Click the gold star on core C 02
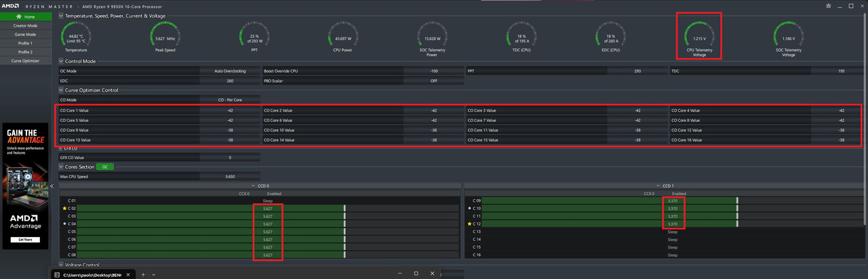868x279 pixels. (x=64, y=209)
